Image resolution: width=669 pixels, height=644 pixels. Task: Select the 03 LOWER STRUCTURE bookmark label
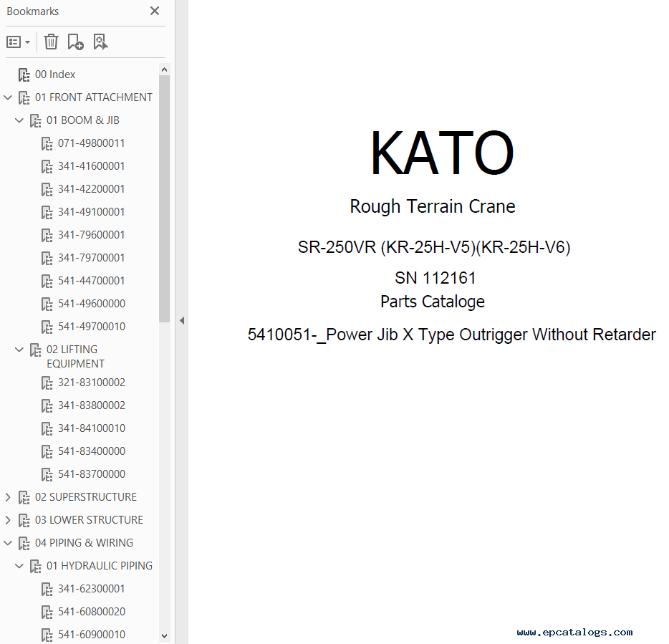(89, 520)
